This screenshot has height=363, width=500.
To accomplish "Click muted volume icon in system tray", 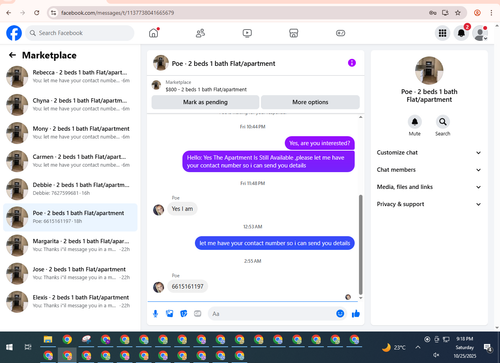I will 436,355.
